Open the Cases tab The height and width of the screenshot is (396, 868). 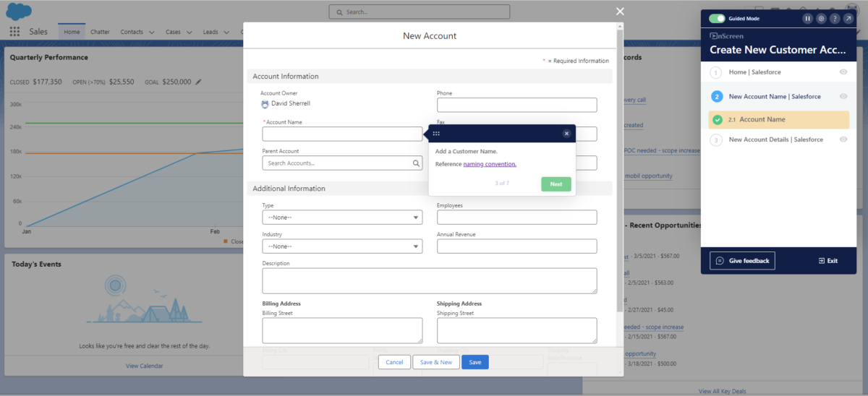click(174, 32)
